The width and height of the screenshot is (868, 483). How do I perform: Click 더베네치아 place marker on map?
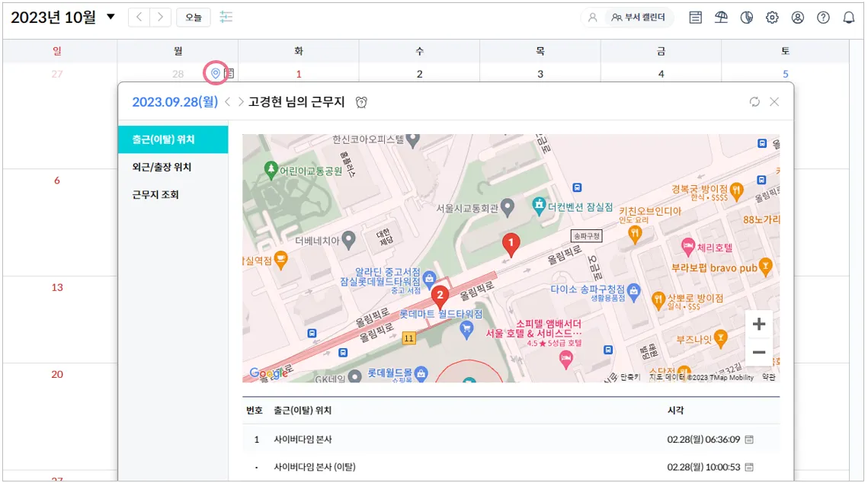coord(348,240)
